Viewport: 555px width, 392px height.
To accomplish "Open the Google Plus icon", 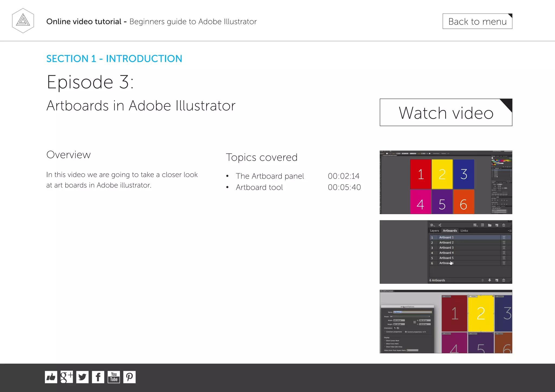I will (x=67, y=377).
